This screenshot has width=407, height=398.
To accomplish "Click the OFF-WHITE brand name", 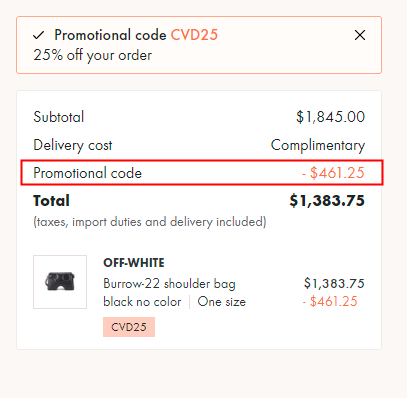I will tap(134, 263).
